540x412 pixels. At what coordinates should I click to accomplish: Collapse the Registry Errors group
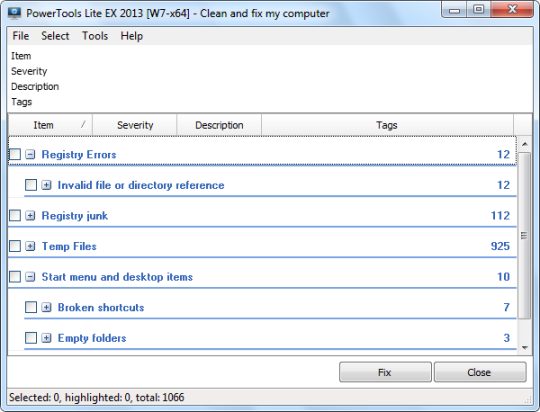point(30,154)
